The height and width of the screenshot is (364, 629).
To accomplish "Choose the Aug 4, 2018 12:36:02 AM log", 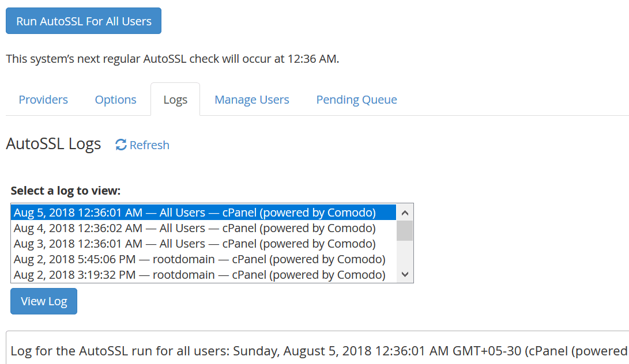I will (x=195, y=228).
